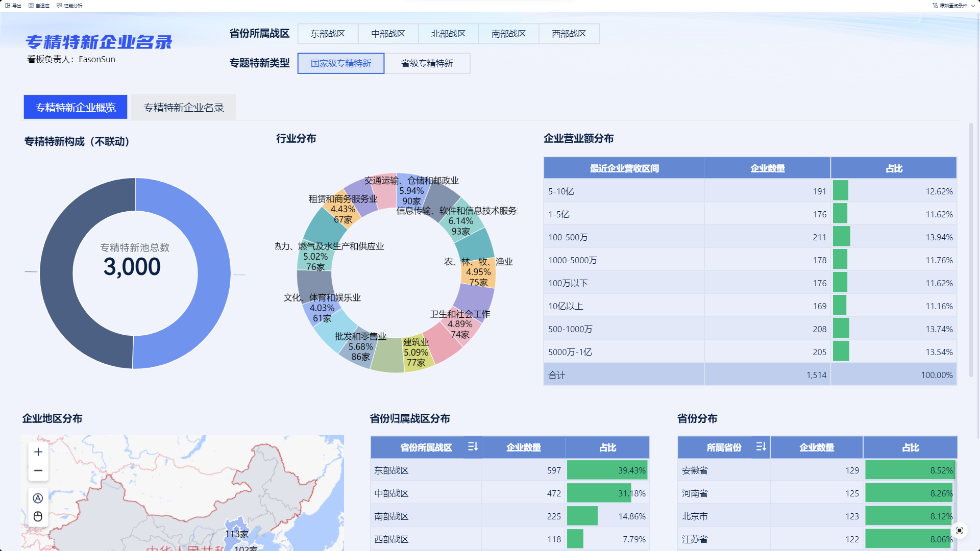The image size is (980, 551).
Task: Click the map mouse-mode icon
Action: (x=38, y=517)
